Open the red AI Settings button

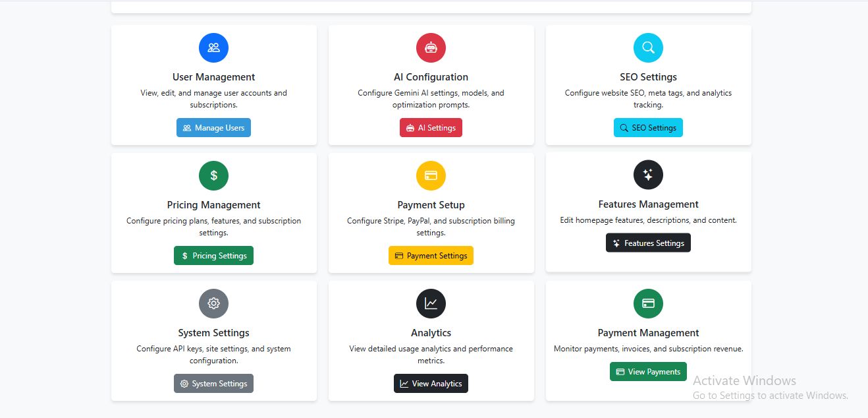point(431,128)
